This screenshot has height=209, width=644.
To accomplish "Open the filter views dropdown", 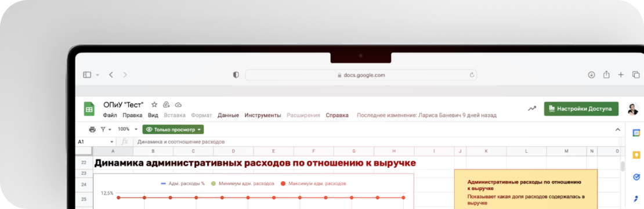I will click(x=106, y=129).
